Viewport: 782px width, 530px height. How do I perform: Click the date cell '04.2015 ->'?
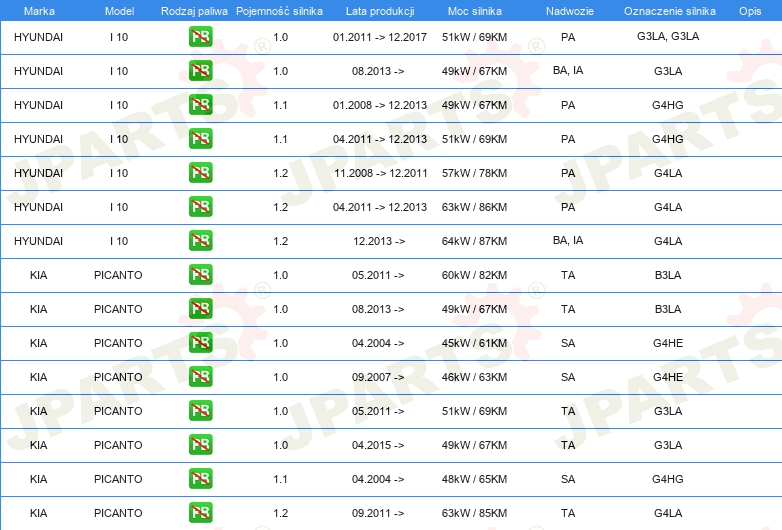[x=378, y=445]
